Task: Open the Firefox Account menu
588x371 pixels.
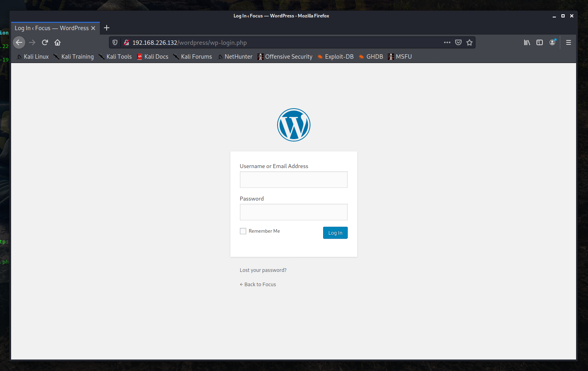Action: (552, 42)
